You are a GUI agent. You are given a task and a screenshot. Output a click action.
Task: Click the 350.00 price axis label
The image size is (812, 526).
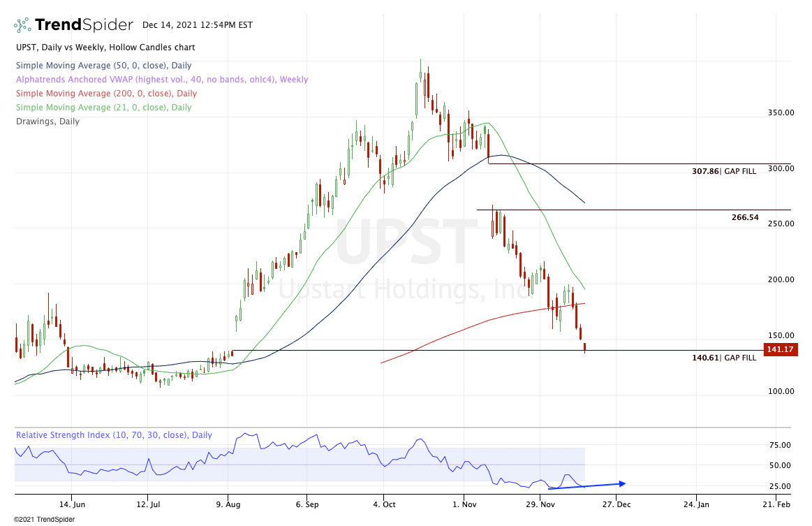[x=781, y=112]
